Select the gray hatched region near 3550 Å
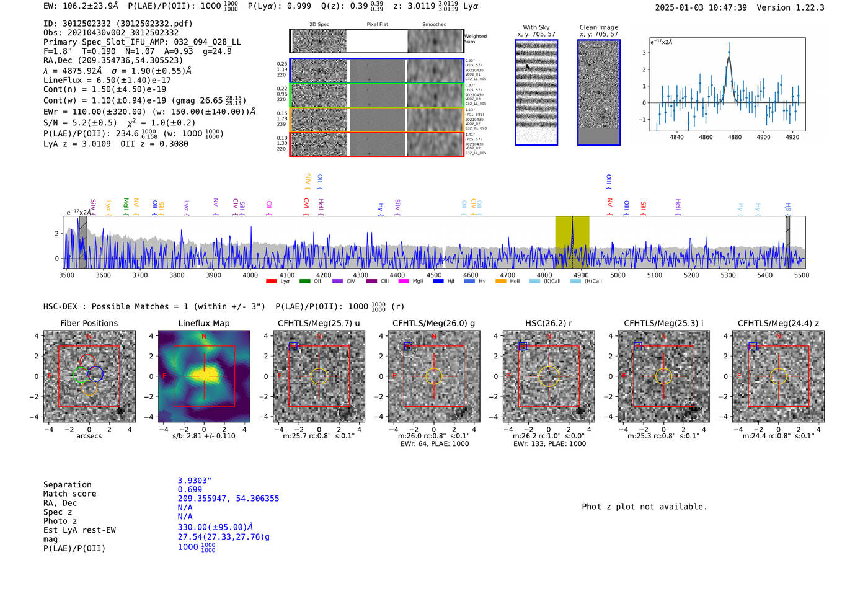The width and height of the screenshot is (868, 591). (x=82, y=242)
